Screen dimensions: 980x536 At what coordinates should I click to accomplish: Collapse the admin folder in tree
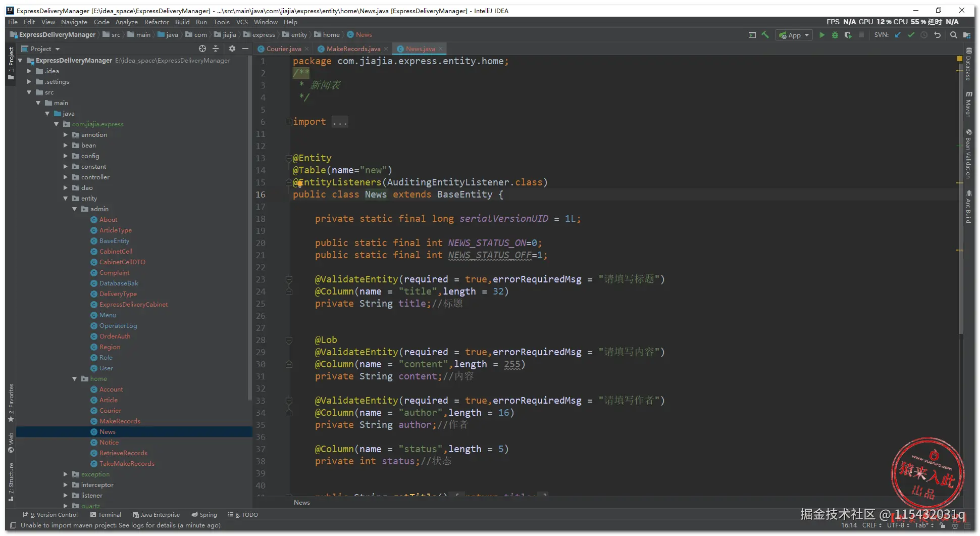(75, 209)
